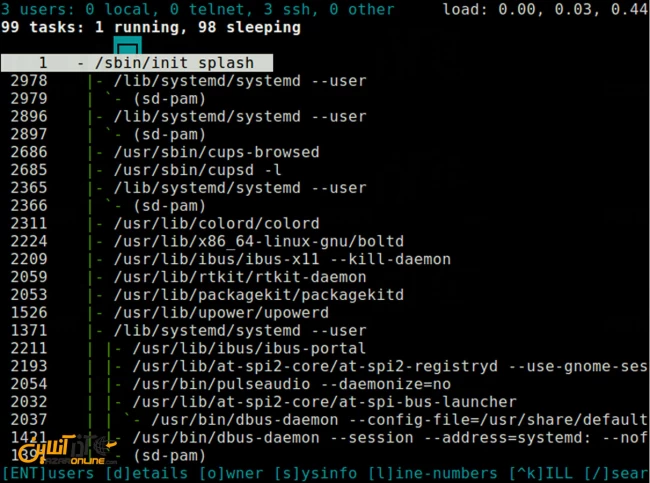Open the [d]etails view shortcut

click(146, 473)
